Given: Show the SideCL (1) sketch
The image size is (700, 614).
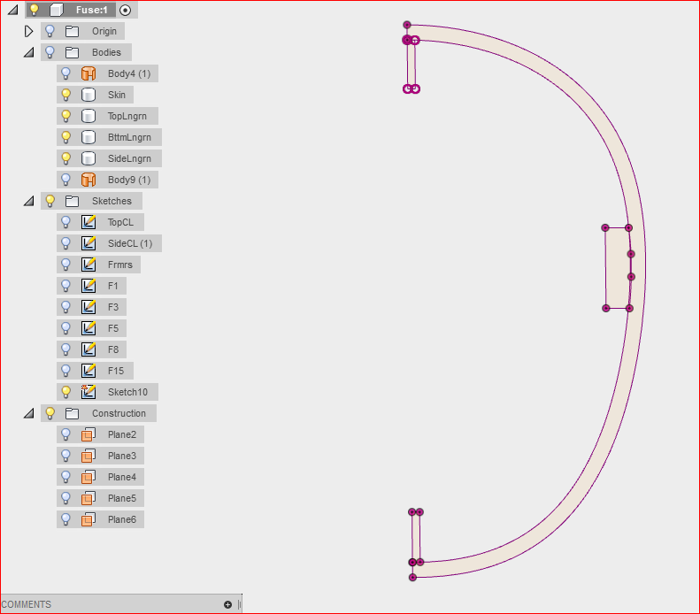Looking at the screenshot, I should [65, 243].
